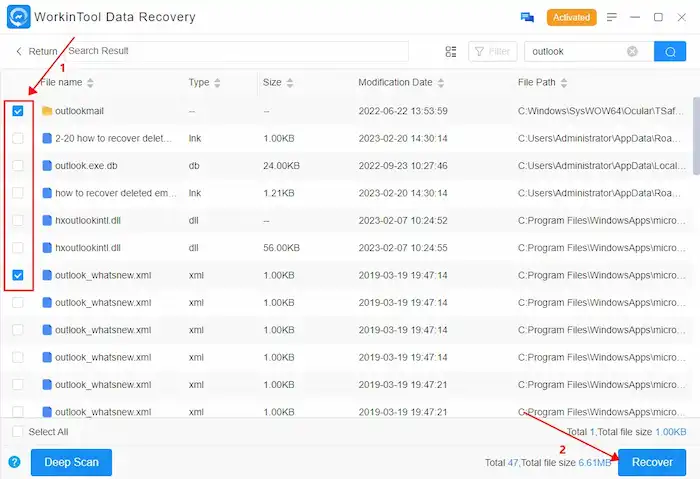The image size is (700, 479).
Task: Start a Deep Scan
Action: (x=71, y=462)
